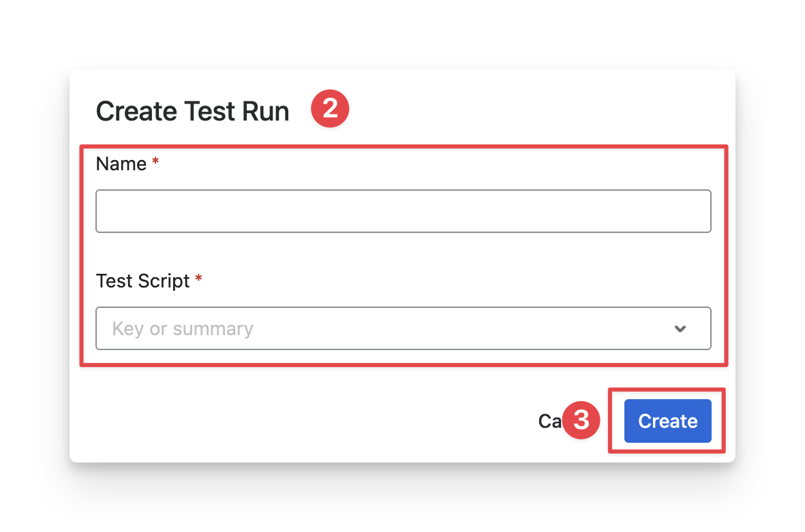Click the Name text input field

coord(403,211)
